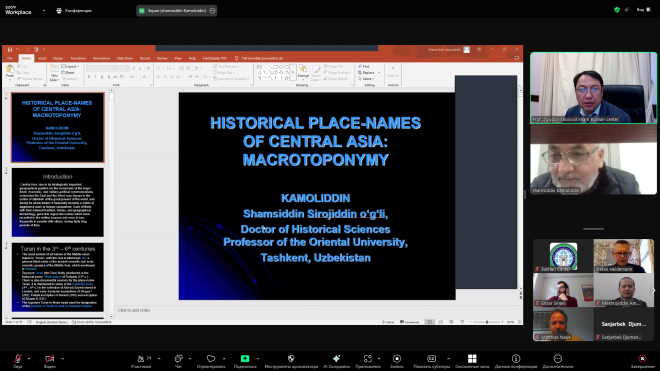Expand caret beside Показать субтитры button

449,359
